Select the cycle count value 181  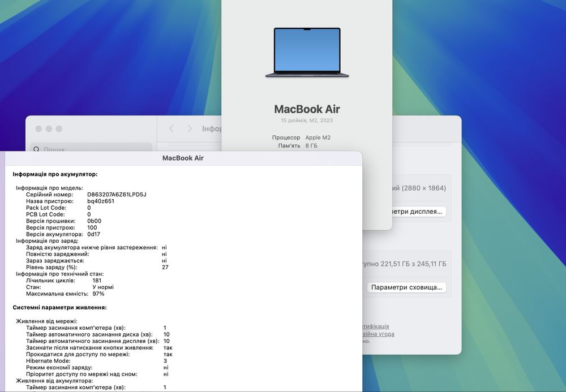coord(97,281)
